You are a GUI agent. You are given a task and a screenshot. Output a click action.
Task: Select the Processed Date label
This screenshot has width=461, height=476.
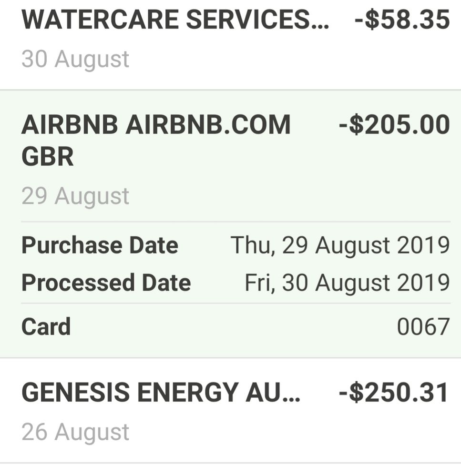(x=106, y=283)
